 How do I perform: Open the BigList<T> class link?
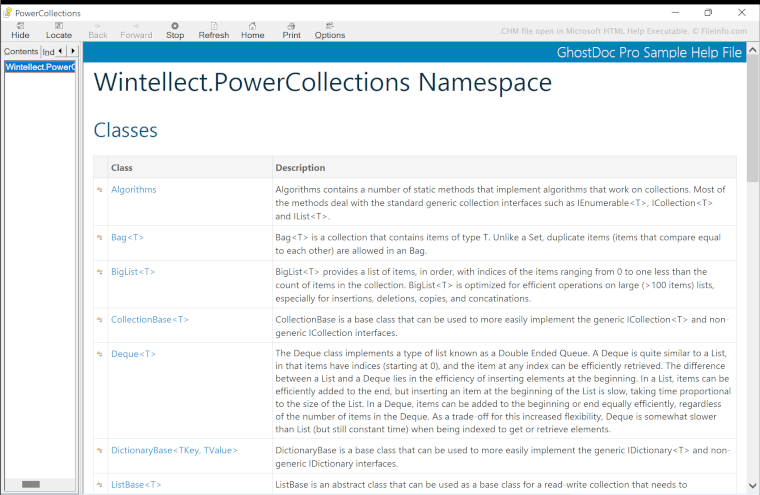click(133, 272)
